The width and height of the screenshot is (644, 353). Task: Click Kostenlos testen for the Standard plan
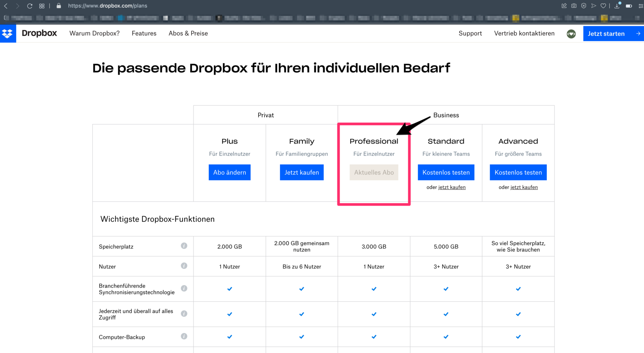[446, 172]
